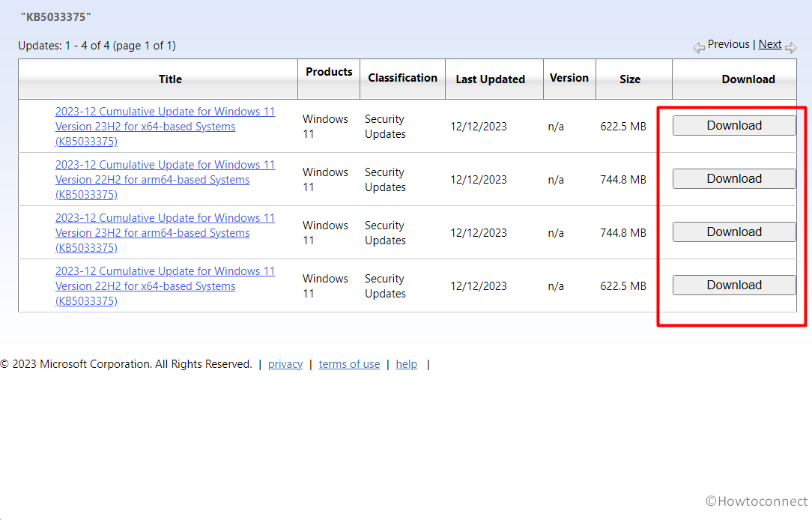The height and width of the screenshot is (520, 812).
Task: Download the 23H2 x64-based Systems update
Action: [x=734, y=125]
